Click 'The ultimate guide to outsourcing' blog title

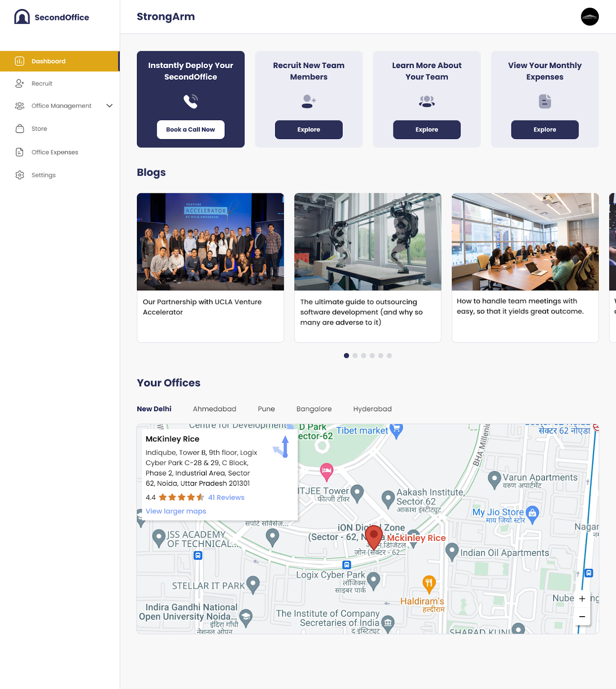point(362,312)
